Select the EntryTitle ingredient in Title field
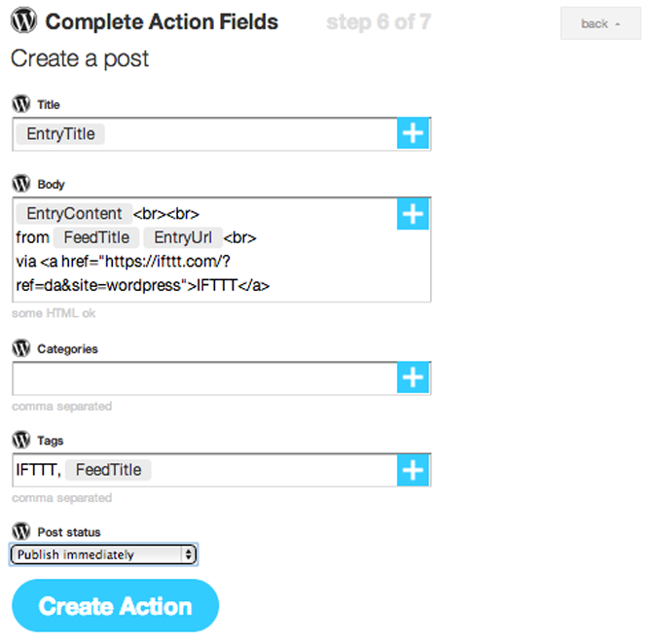Screen dimensions: 652x644 [60, 134]
